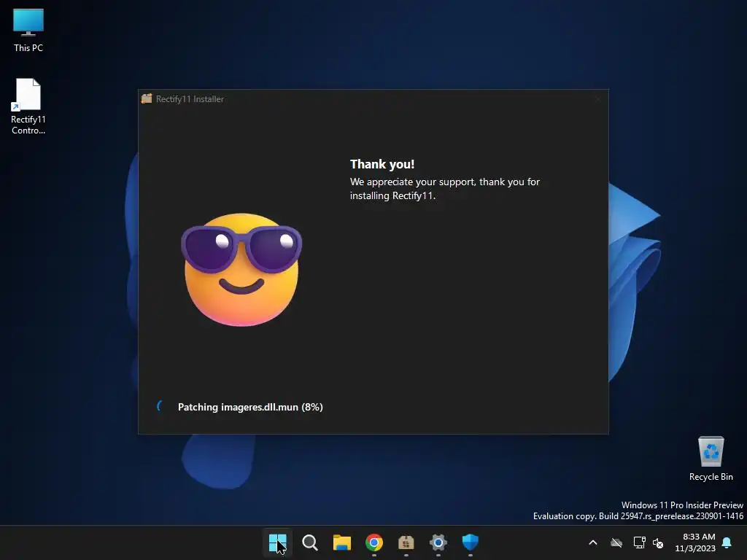The image size is (747, 560).
Task: Open the network status tray icon
Action: tap(639, 542)
